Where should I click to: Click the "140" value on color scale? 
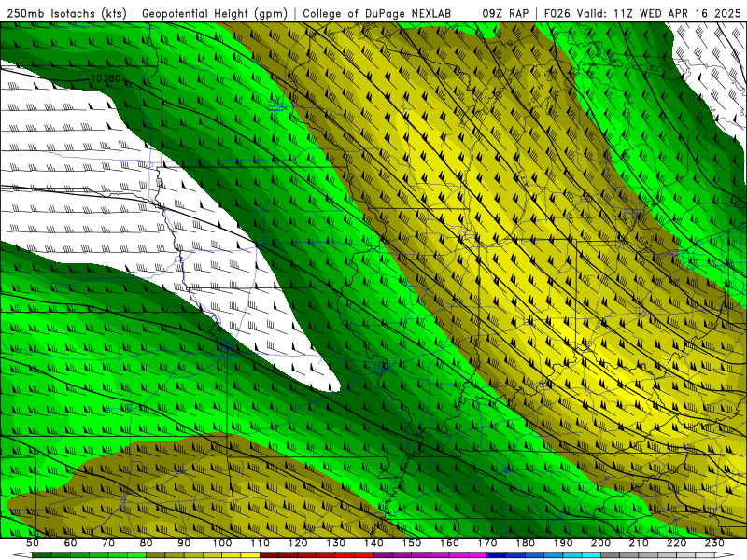coord(373,543)
